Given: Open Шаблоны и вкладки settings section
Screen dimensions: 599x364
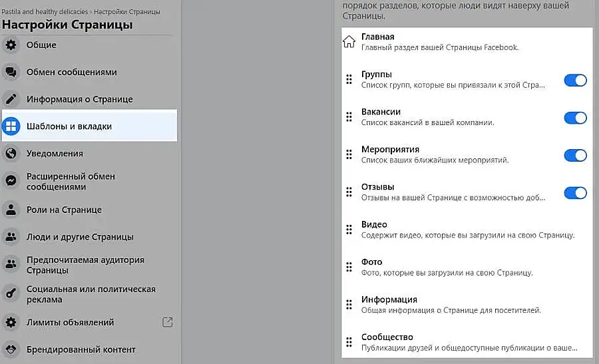Looking at the screenshot, I should pos(69,126).
